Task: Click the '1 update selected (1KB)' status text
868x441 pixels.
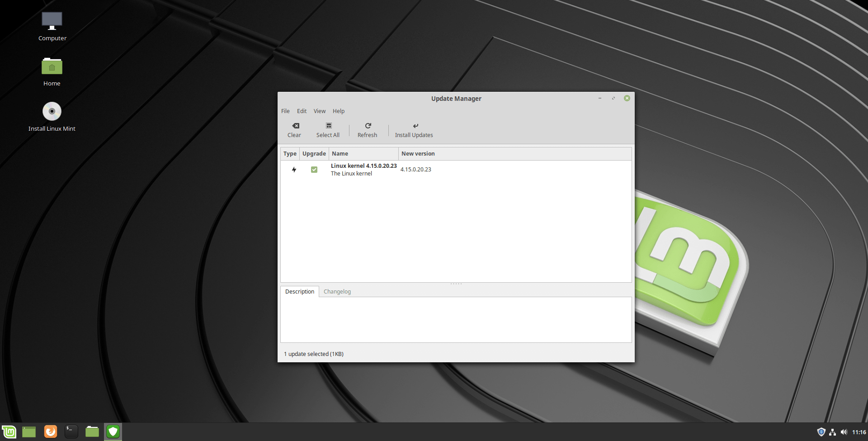Action: [314, 354]
